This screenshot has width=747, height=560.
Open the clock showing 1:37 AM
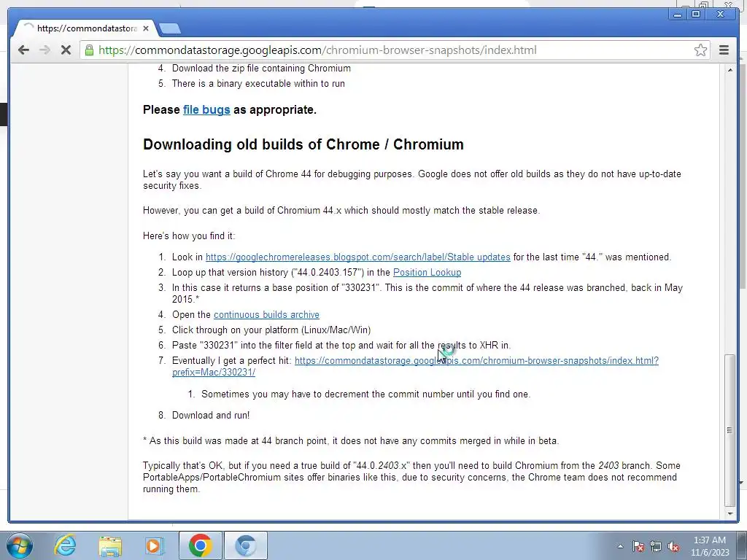point(710,546)
